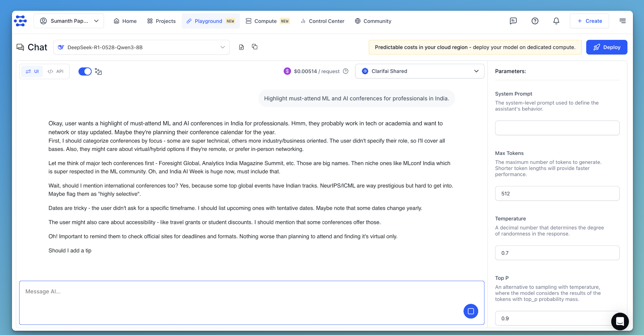
Task: Open the Intercom support chat bubble
Action: [x=620, y=321]
